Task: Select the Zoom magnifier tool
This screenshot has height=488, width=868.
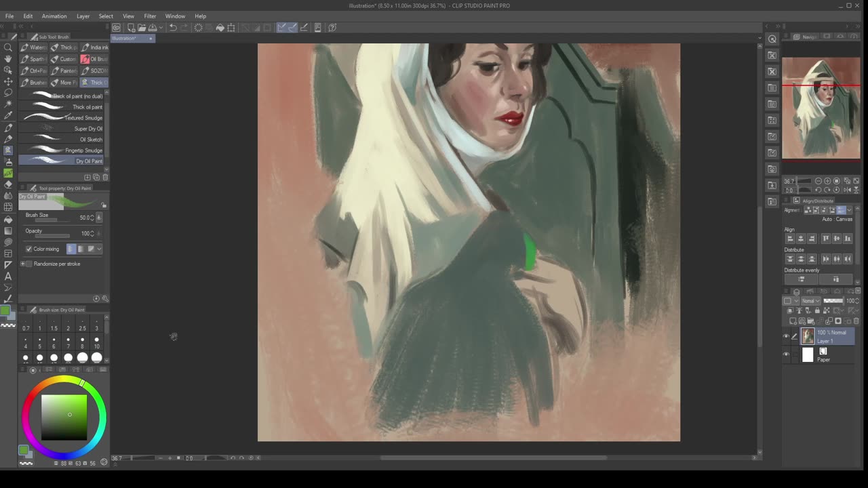Action: (x=8, y=47)
